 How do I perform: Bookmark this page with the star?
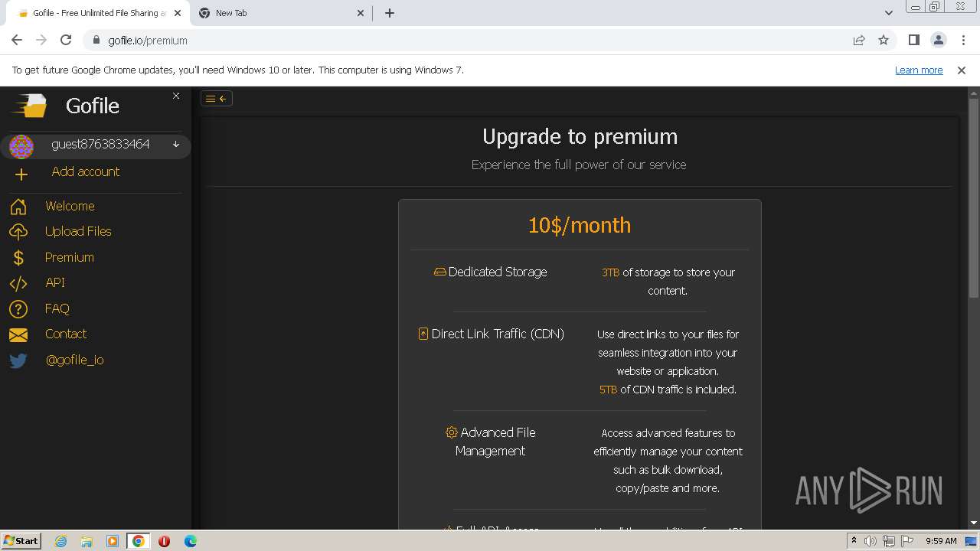[884, 41]
